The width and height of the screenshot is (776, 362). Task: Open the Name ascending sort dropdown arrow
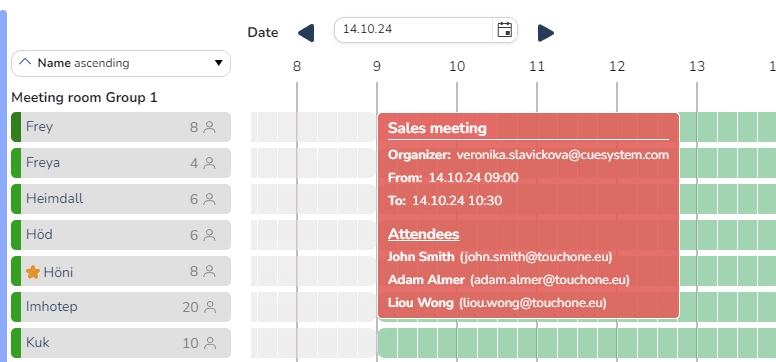(x=219, y=63)
